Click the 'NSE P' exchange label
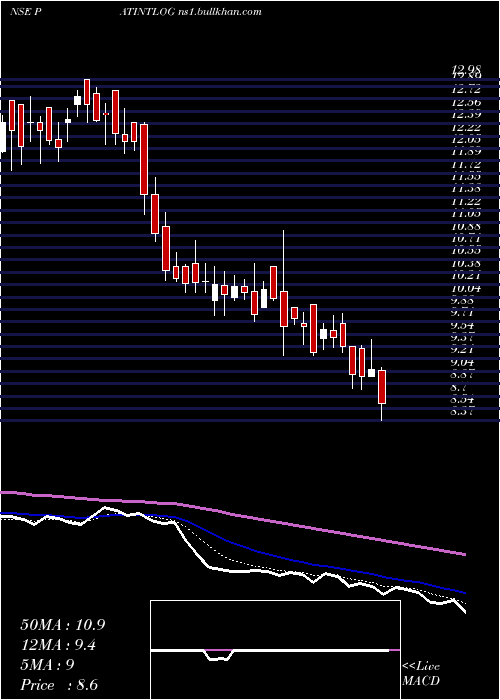Viewport: 500px width, 700px height. (x=26, y=12)
